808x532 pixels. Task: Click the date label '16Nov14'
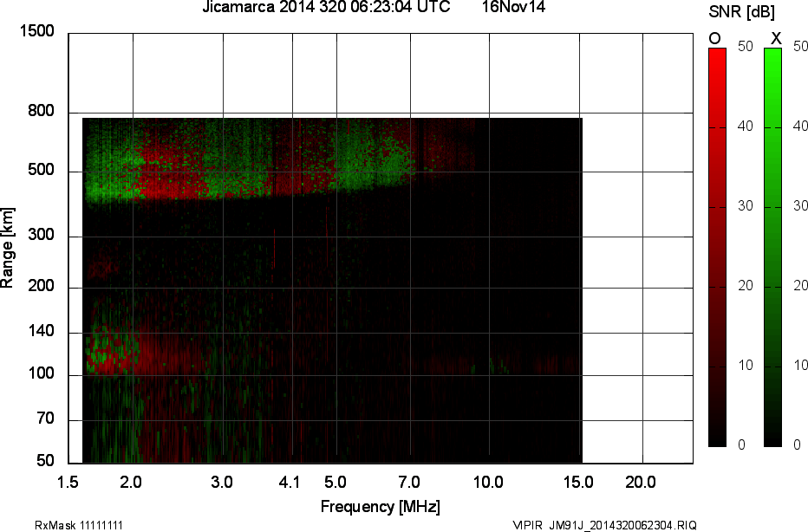click(513, 7)
